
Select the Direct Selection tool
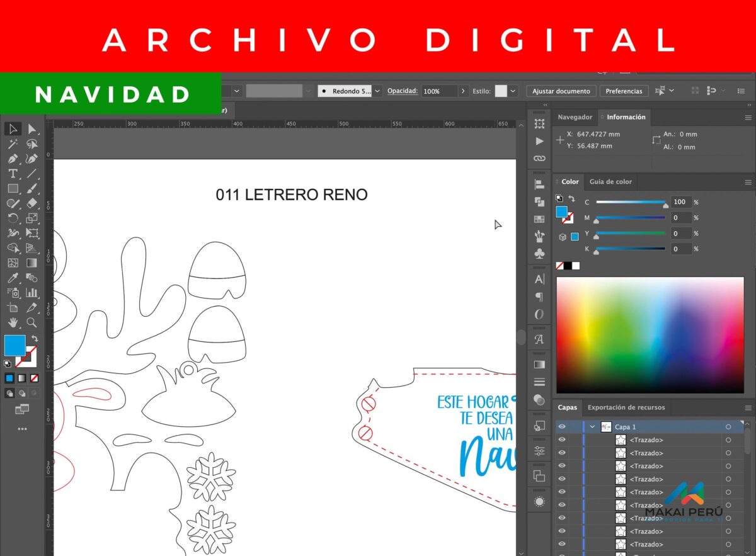[x=32, y=129]
